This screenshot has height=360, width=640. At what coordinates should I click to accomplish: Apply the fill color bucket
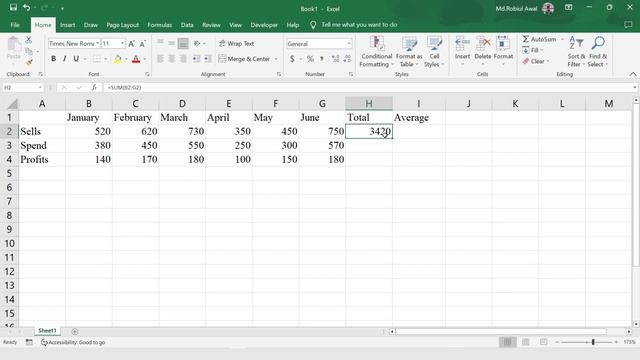pyautogui.click(x=118, y=59)
